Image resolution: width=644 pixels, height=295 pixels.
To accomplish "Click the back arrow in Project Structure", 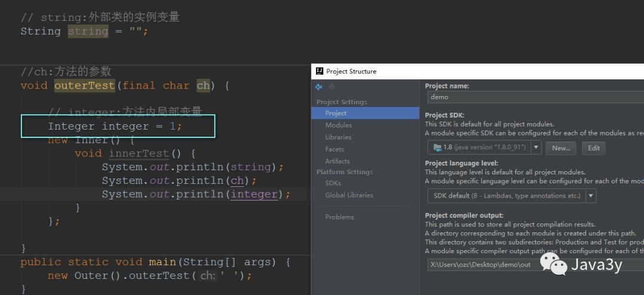I will (318, 87).
